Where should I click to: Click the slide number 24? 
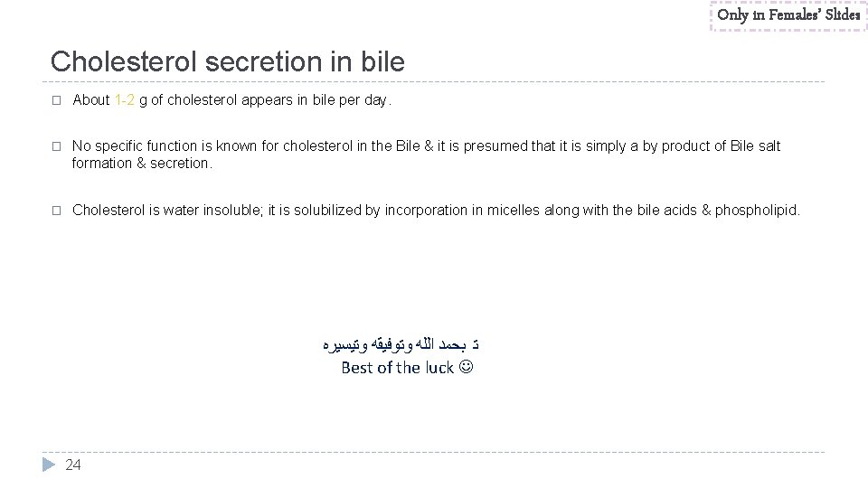click(73, 465)
